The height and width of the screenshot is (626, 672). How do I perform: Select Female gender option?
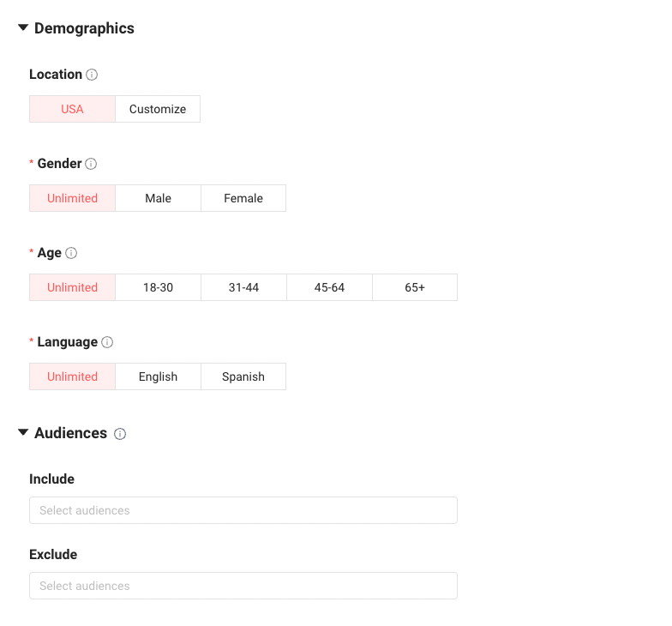pos(243,198)
